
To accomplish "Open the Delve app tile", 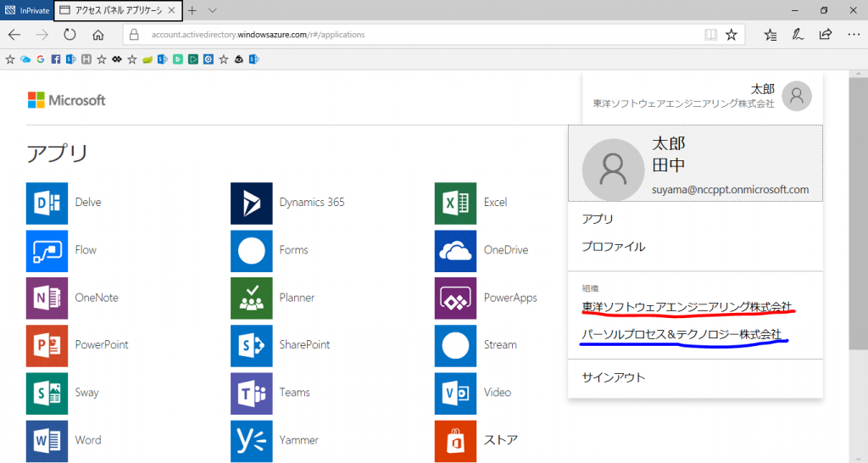I will point(47,204).
